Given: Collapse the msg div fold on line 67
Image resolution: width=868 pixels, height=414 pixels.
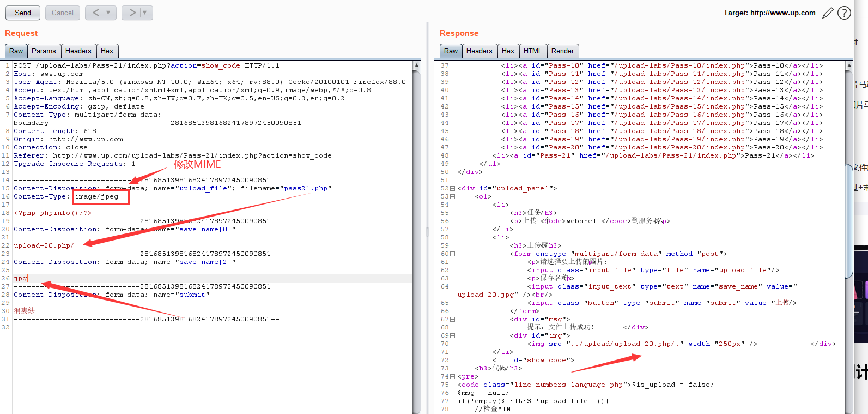Looking at the screenshot, I should tap(453, 319).
